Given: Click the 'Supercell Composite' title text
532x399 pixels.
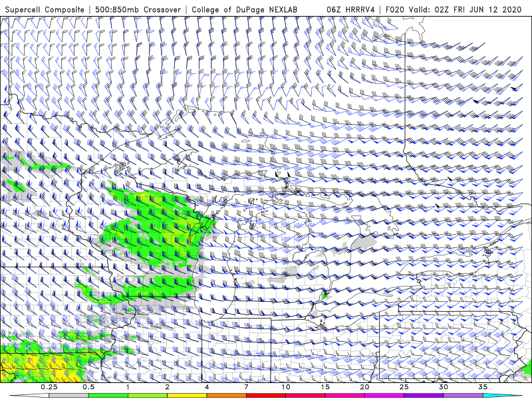Looking at the screenshot, I should [x=45, y=9].
